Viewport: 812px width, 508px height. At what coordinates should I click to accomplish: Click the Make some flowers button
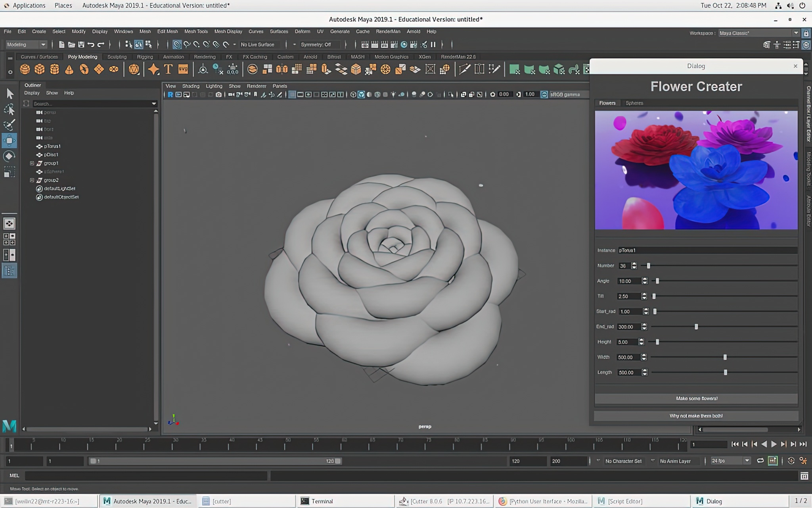tap(696, 398)
